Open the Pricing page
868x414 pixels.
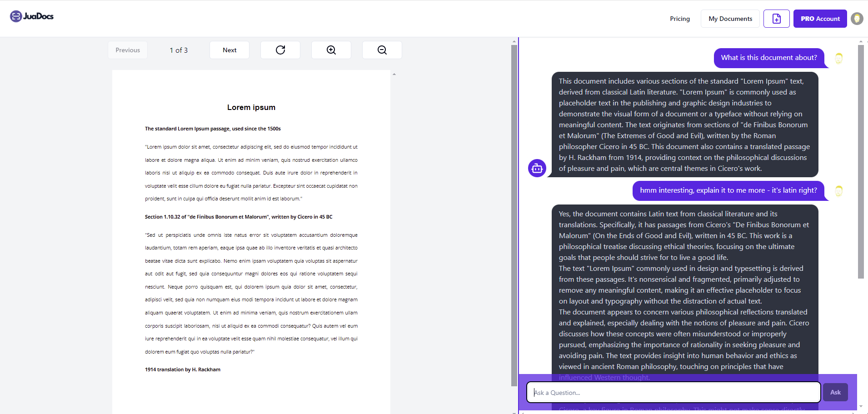pyautogui.click(x=679, y=19)
